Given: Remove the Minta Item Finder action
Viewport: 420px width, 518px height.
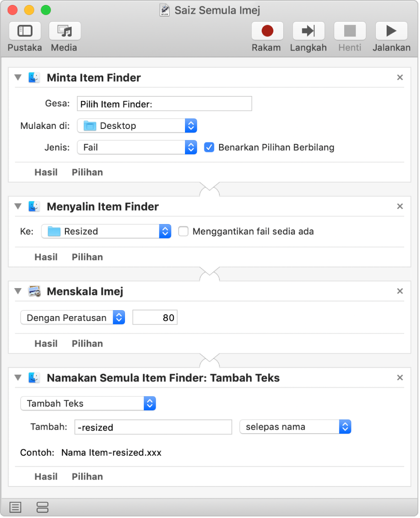Looking at the screenshot, I should [x=400, y=78].
